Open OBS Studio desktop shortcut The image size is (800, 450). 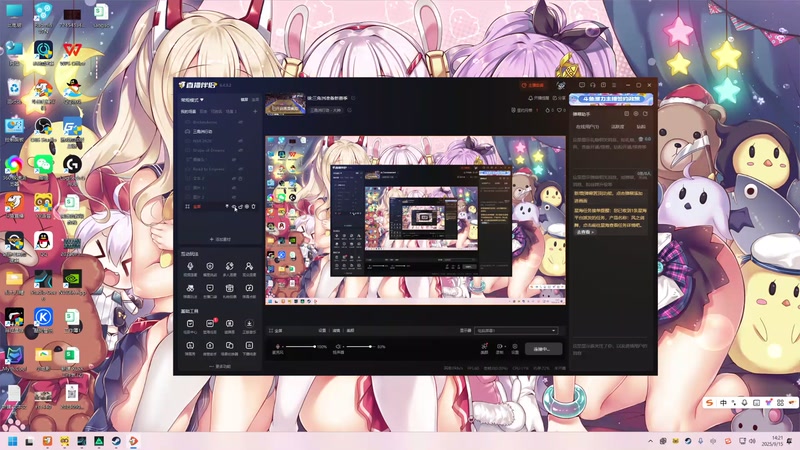pyautogui.click(x=43, y=130)
